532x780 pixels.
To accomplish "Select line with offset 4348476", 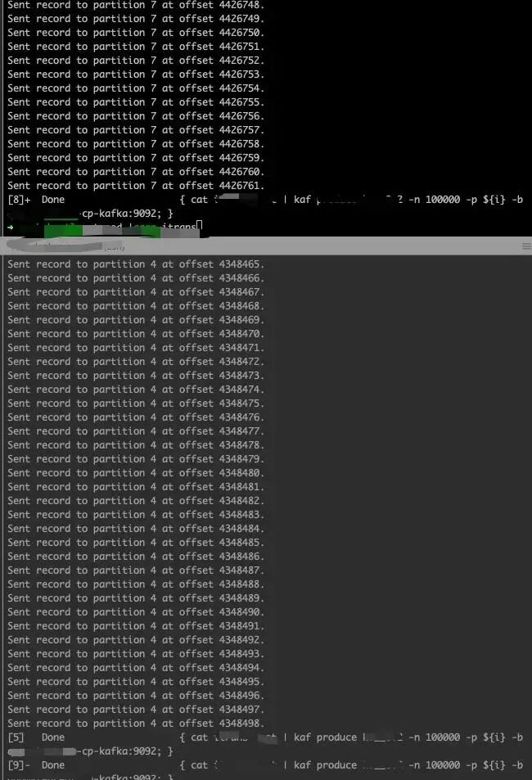I will pyautogui.click(x=136, y=418).
